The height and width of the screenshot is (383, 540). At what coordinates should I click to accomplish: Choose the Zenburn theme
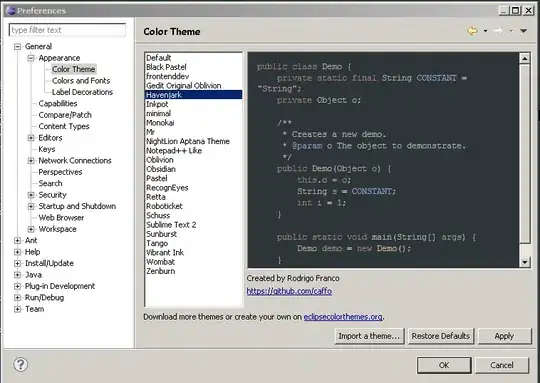pyautogui.click(x=193, y=271)
